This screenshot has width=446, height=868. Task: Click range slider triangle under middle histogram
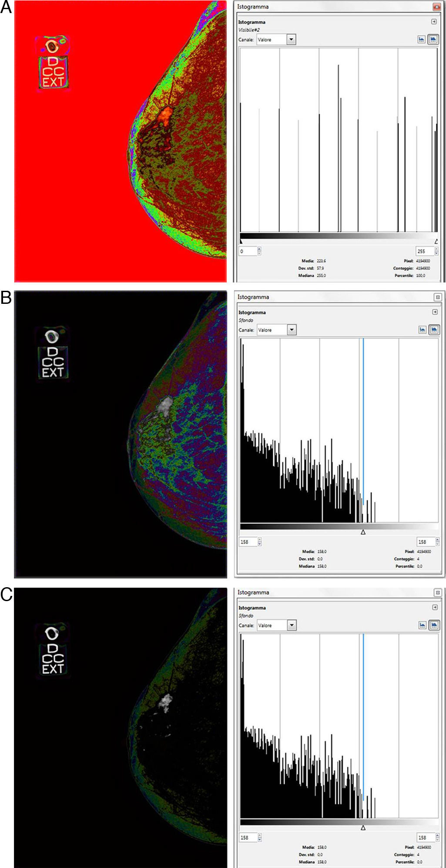363,532
